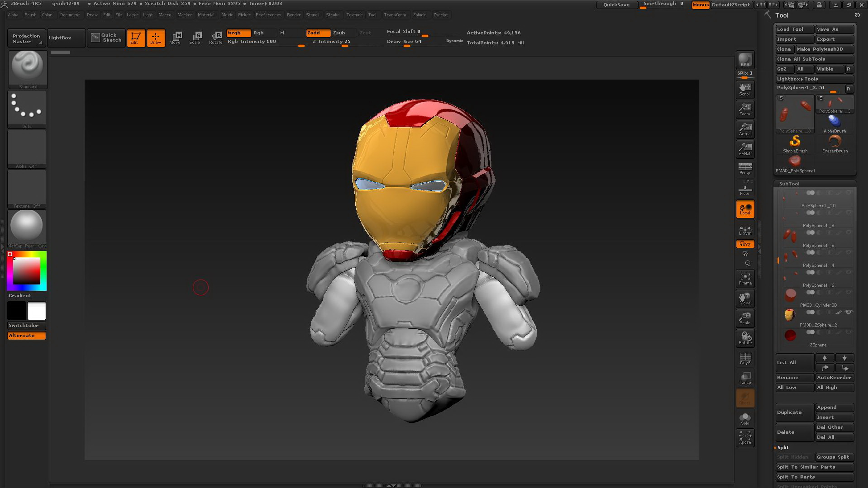Click Make PolyMesh3D button
Viewport: 868px width, 488px height.
[825, 49]
